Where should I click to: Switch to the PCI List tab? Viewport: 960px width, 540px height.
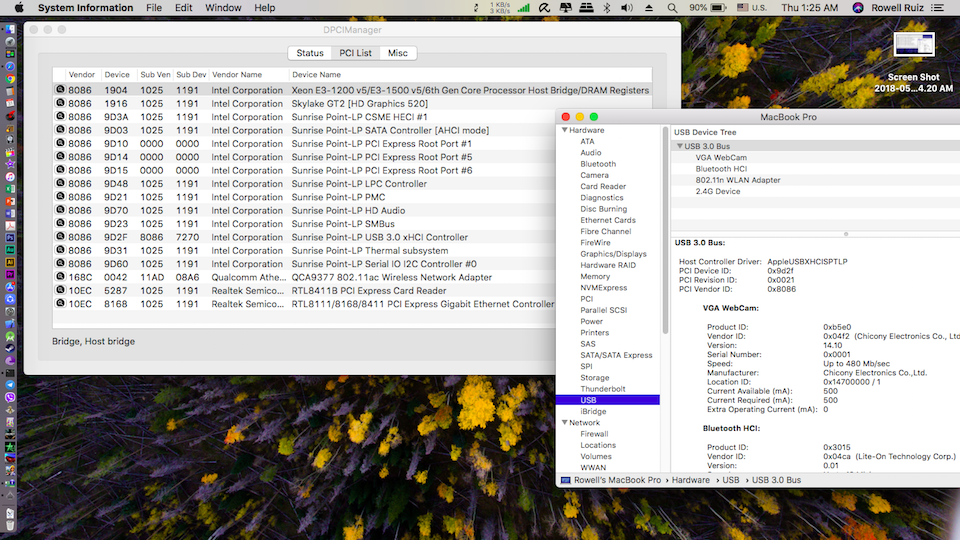[355, 53]
